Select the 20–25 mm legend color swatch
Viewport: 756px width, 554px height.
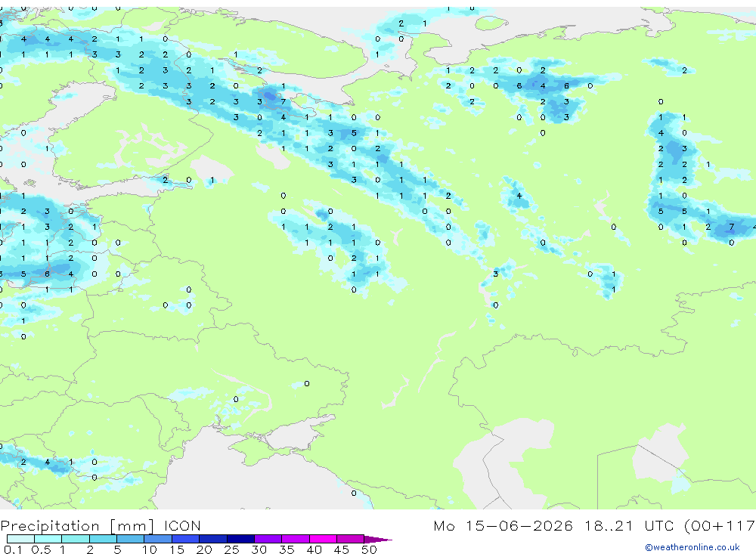point(213,539)
